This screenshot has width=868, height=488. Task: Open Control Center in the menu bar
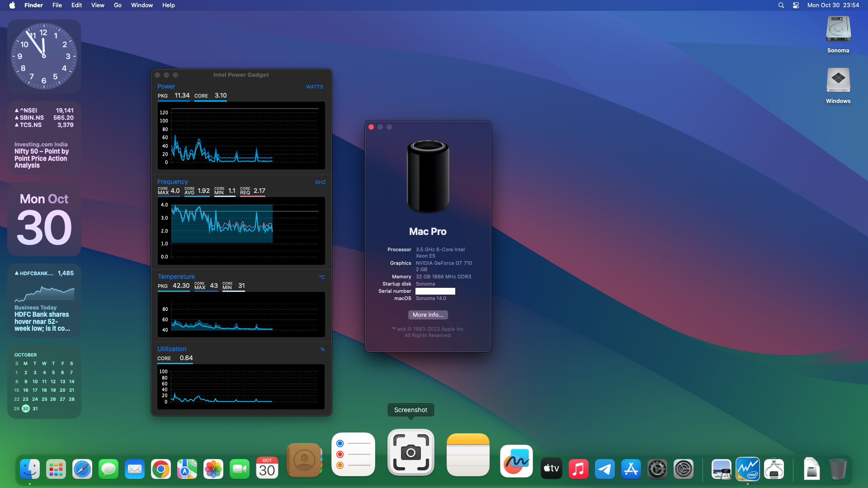coord(796,5)
